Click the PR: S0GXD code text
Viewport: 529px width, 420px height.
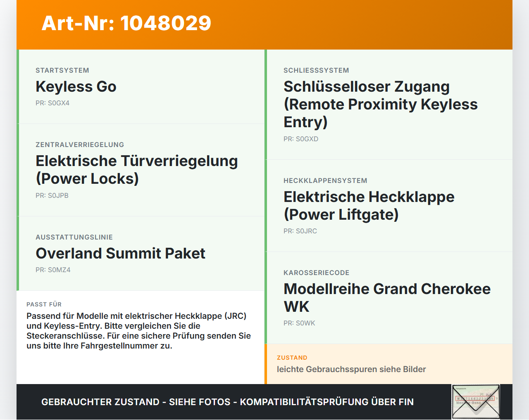coord(301,139)
